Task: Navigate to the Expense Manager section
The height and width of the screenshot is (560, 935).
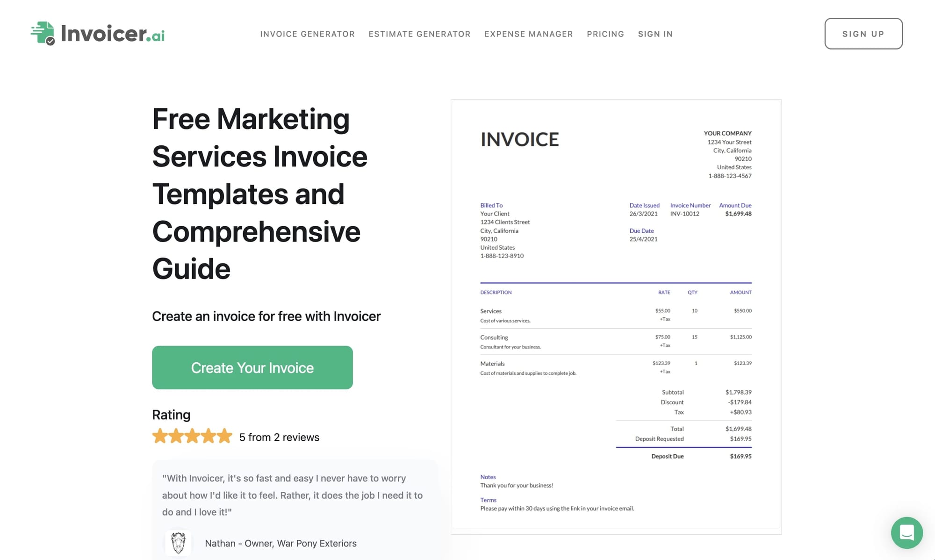Action: point(528,34)
